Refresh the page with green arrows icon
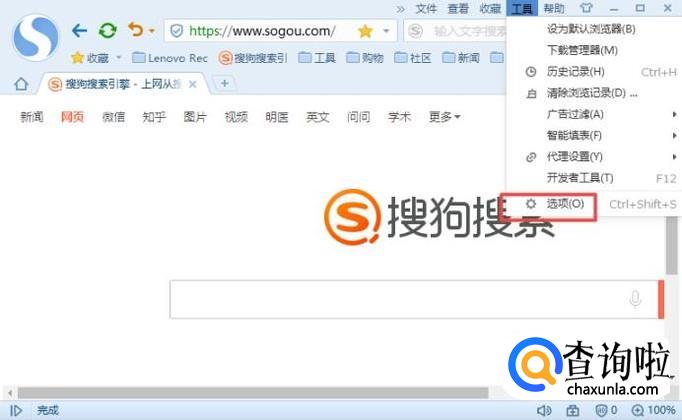 coord(107,30)
